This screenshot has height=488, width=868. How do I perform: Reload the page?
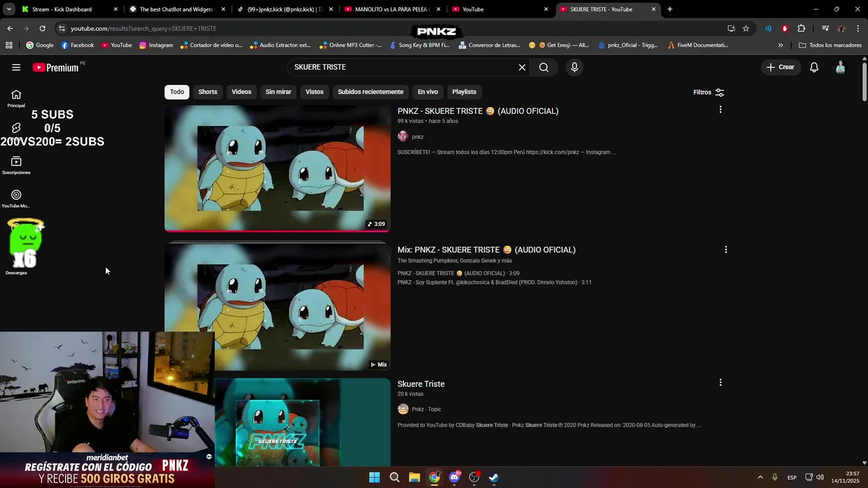(42, 28)
